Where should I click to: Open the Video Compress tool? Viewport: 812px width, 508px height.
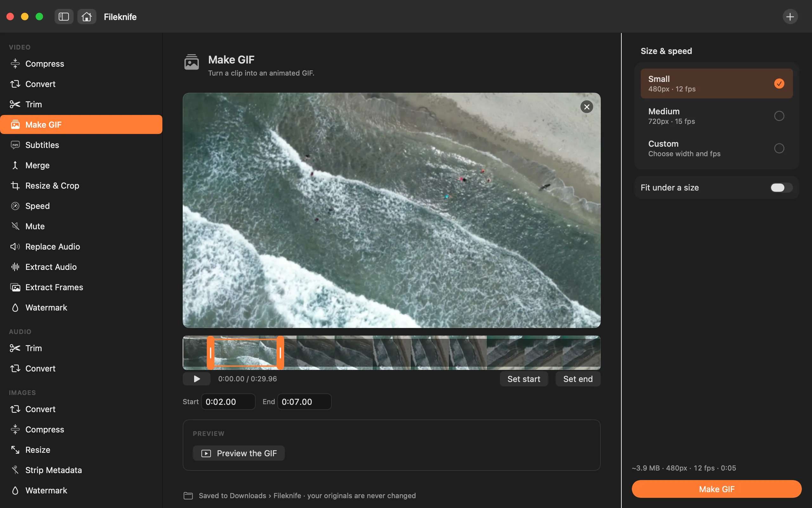(x=81, y=63)
